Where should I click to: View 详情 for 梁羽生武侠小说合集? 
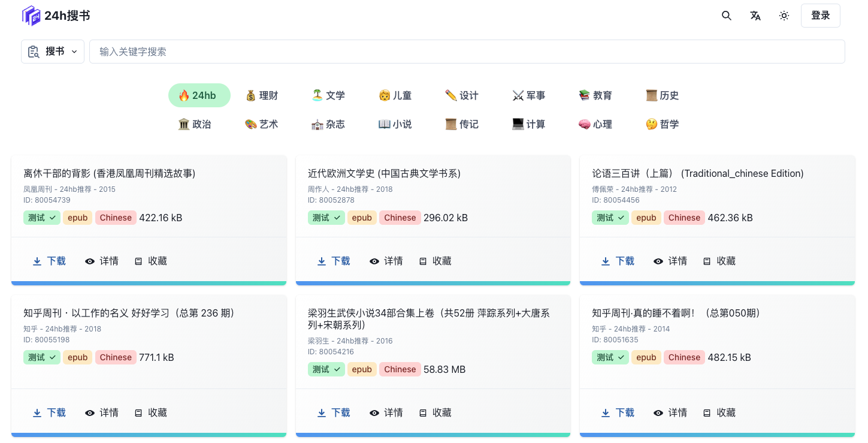[x=386, y=412]
